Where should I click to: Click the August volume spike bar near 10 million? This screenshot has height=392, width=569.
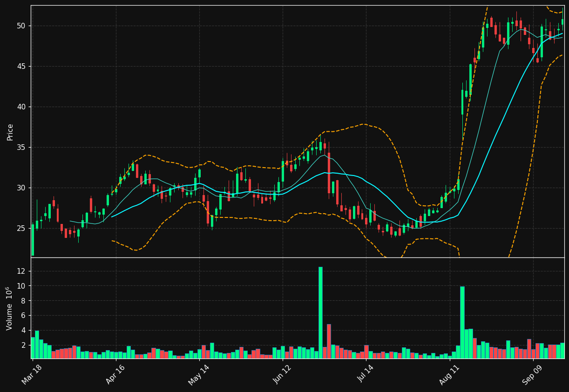(462, 322)
